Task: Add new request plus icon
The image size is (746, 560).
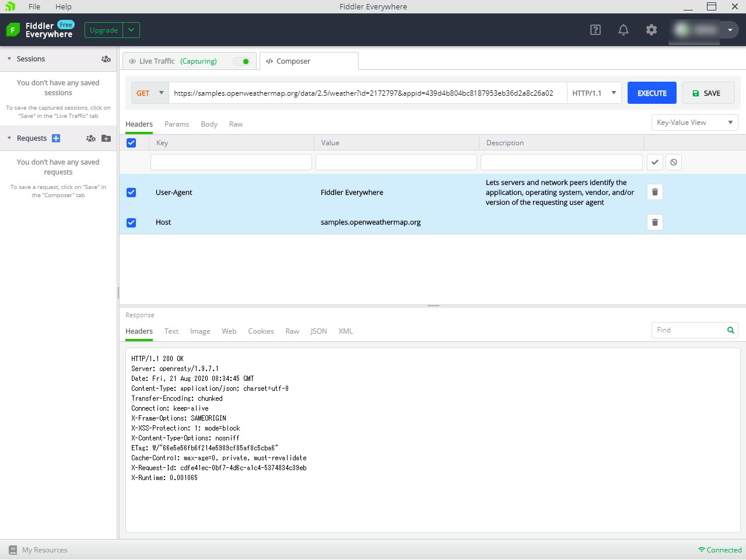Action: click(56, 138)
